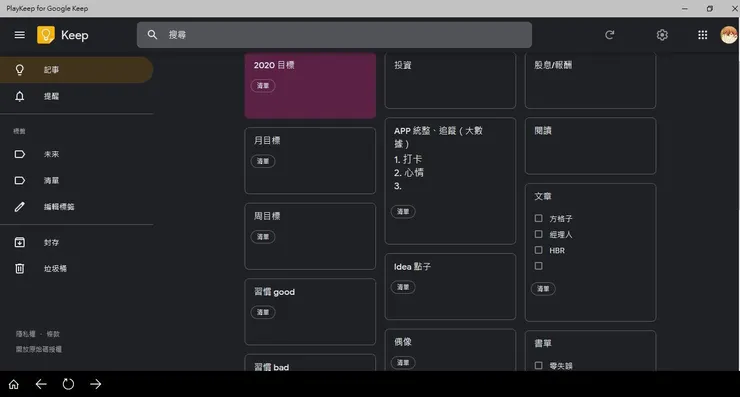Viewport: 740px width, 397px height.
Task: Open the 提醒 reminders bell icon
Action: coord(19,96)
